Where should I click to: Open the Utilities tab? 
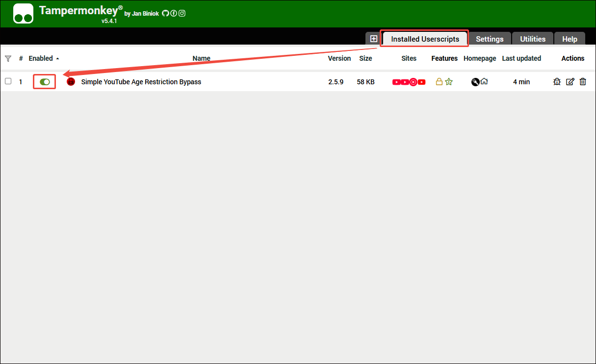pyautogui.click(x=533, y=39)
